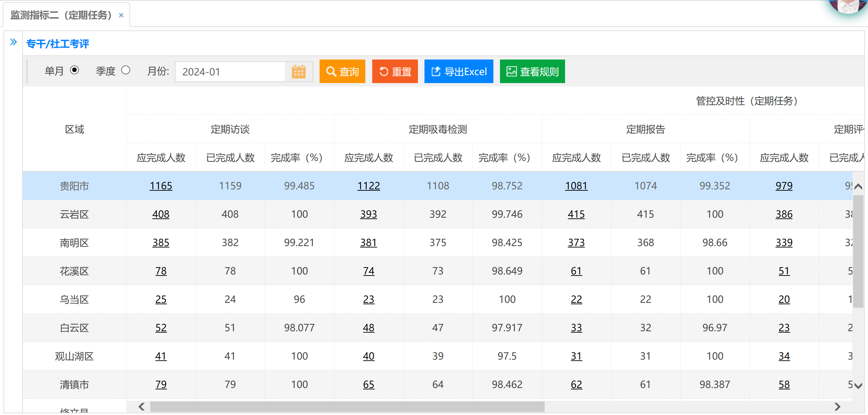The width and height of the screenshot is (868, 415).
Task: Open 南明区 value 373 link
Action: (x=576, y=243)
